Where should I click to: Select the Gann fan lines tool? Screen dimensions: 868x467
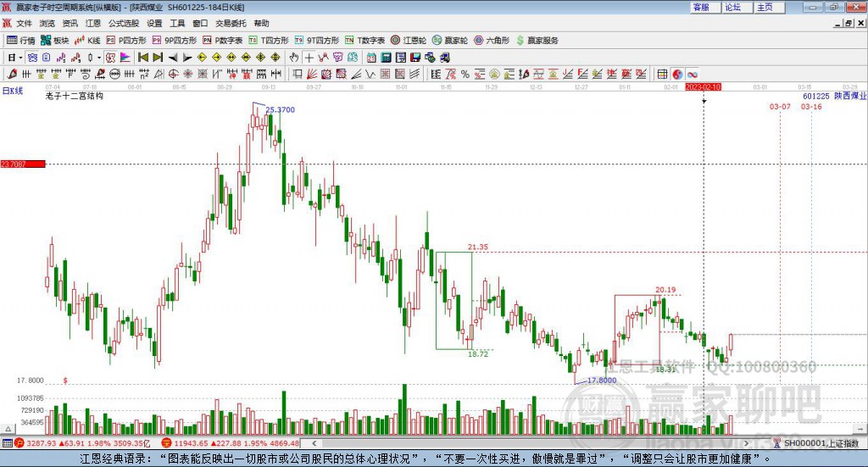310,74
